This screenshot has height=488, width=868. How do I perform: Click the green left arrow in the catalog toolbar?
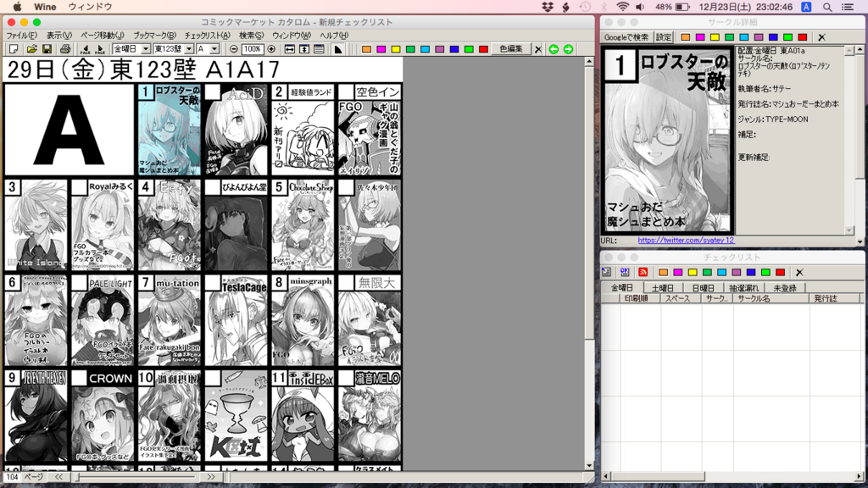tap(554, 49)
